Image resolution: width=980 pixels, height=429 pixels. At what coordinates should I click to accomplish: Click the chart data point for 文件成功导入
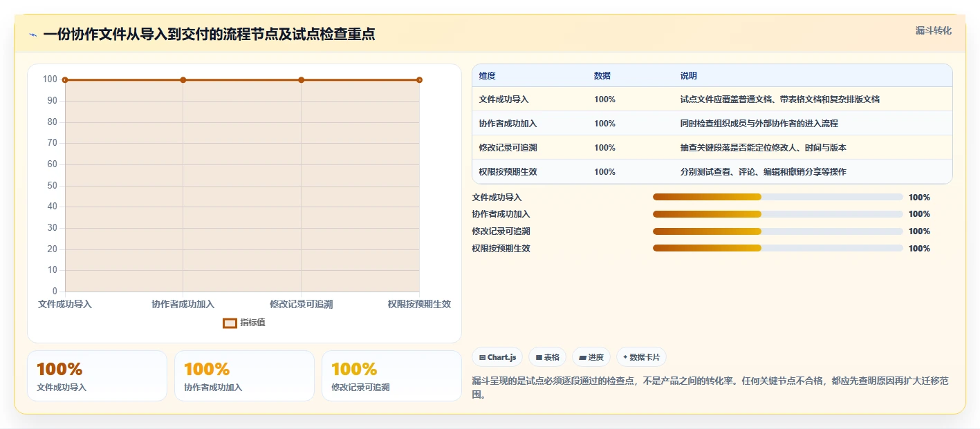[x=65, y=80]
